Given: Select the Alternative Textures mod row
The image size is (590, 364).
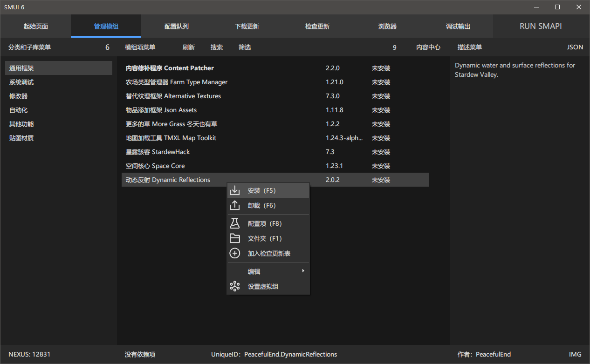Looking at the screenshot, I should [x=275, y=96].
